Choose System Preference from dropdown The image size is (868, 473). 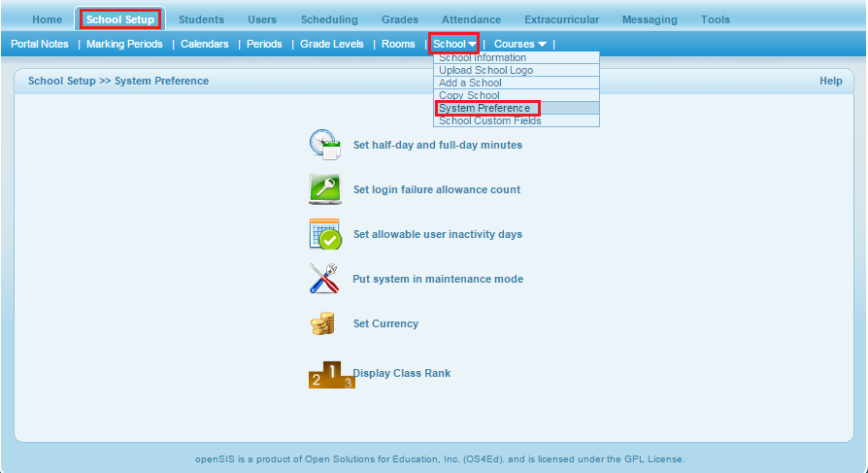click(516, 108)
